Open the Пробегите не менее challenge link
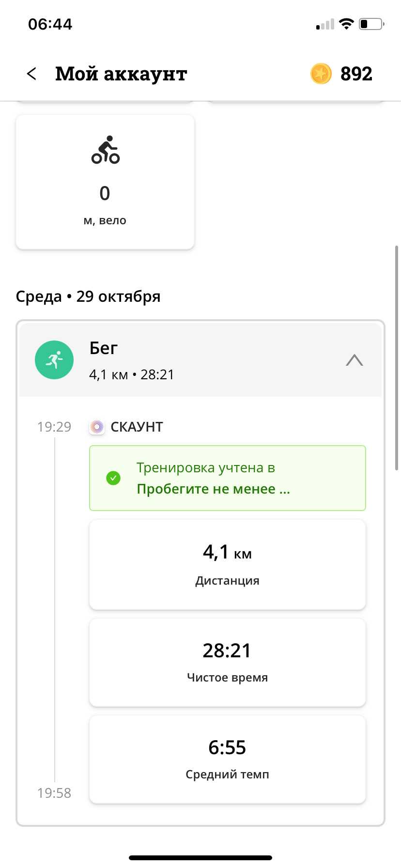Screen dimensions: 401x868 tap(214, 489)
